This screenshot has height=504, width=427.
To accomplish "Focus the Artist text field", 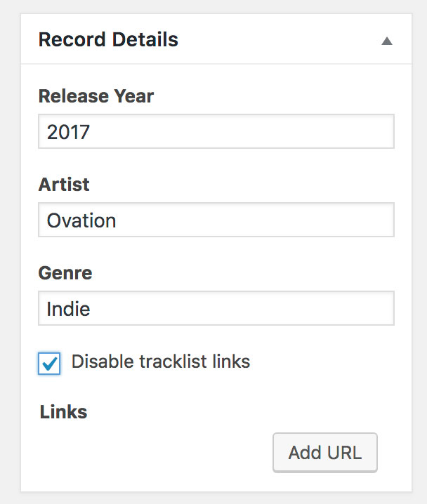I will (x=216, y=220).
